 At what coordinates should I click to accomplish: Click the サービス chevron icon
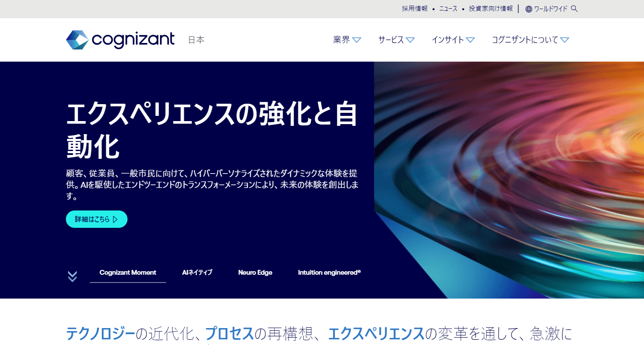(x=411, y=39)
